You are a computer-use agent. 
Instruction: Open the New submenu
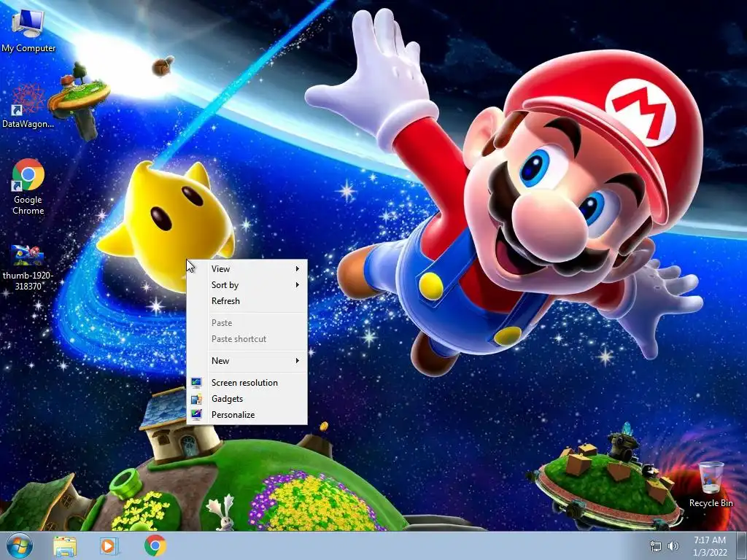(247, 361)
